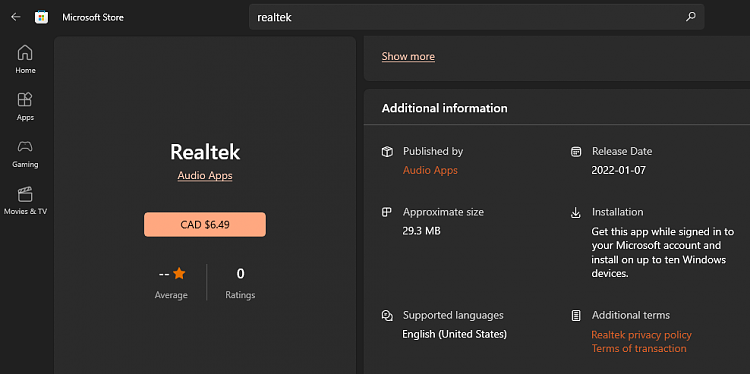
Task: Click the 29.3 MB size value
Action: pyautogui.click(x=421, y=231)
